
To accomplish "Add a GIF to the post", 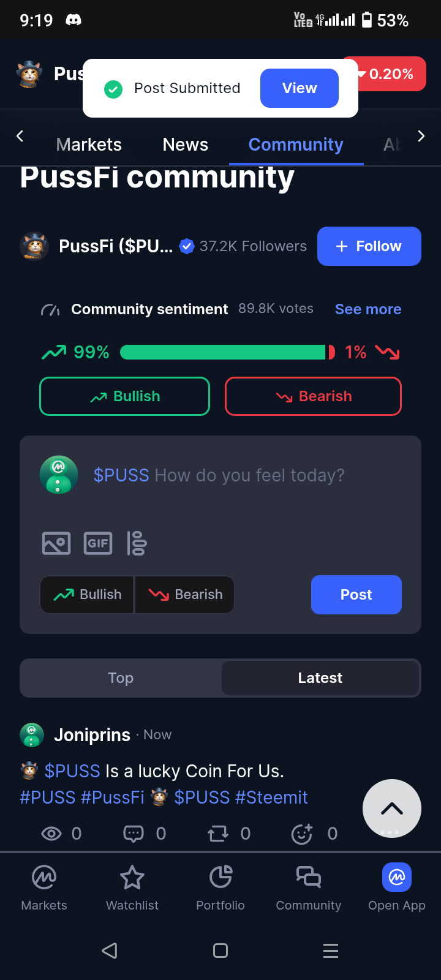I will pos(98,543).
